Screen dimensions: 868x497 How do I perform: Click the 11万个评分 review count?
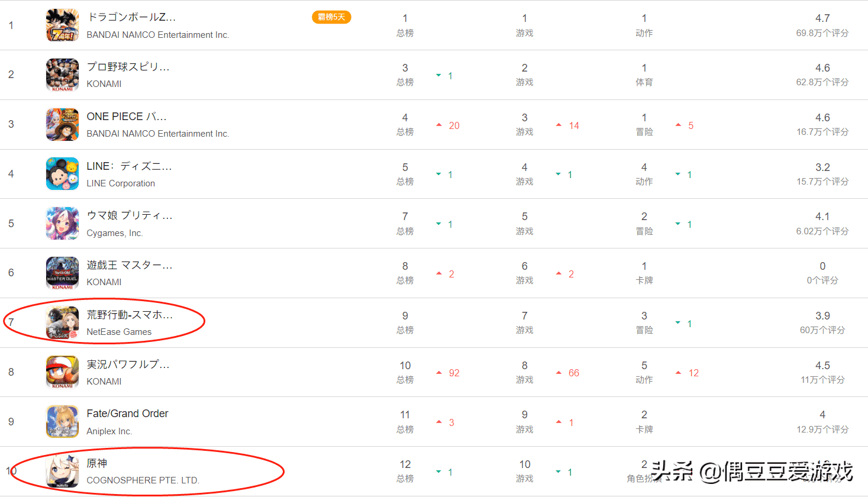pos(822,380)
